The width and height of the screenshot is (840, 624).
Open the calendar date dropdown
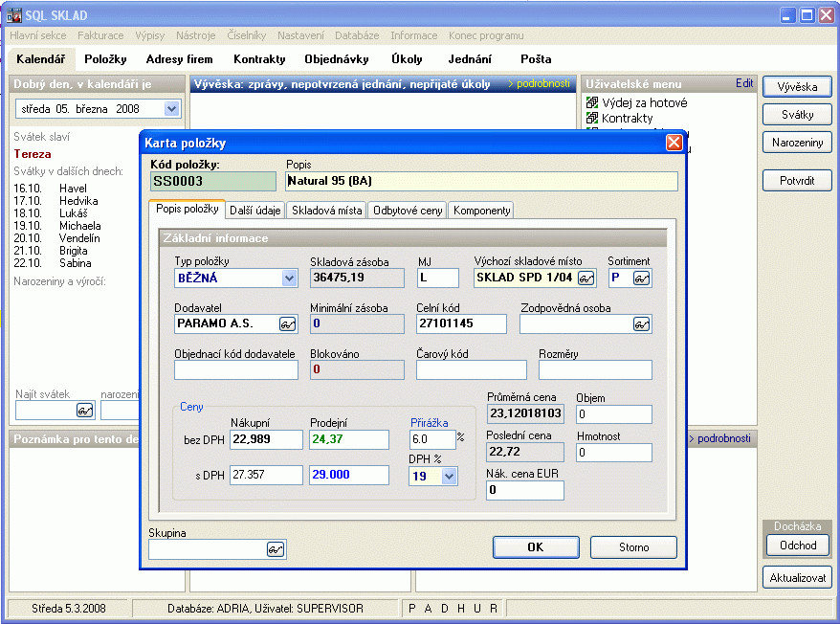click(x=171, y=109)
